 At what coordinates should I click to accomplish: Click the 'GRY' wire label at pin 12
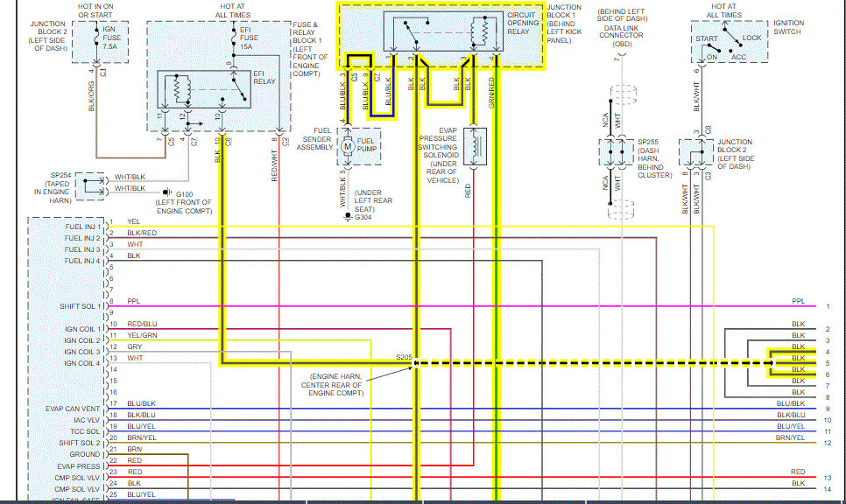click(x=134, y=346)
